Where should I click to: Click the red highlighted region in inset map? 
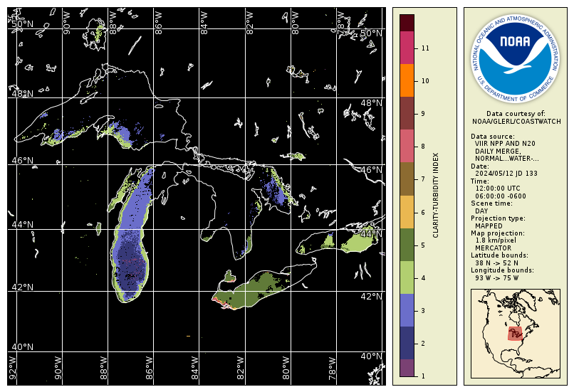pyautogui.click(x=516, y=334)
